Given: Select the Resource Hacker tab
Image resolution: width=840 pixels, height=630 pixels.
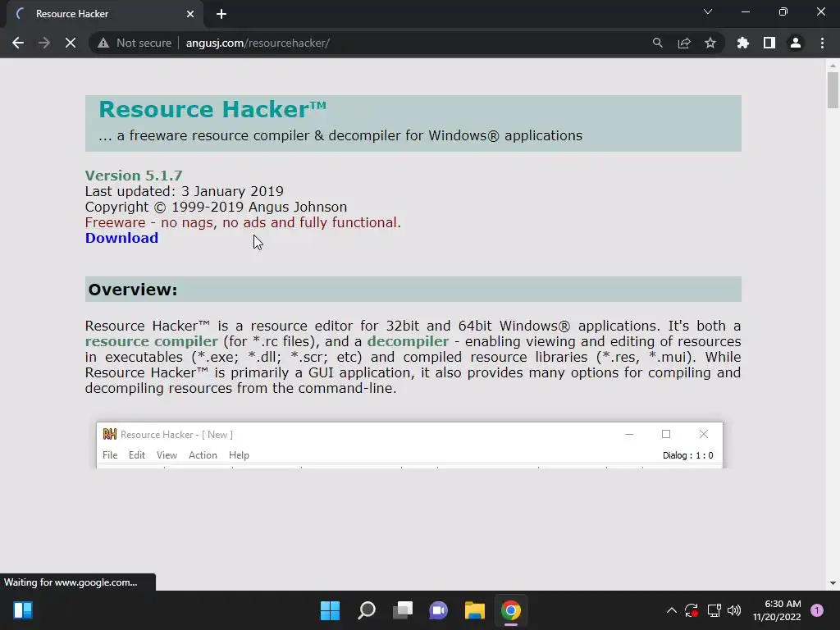Looking at the screenshot, I should point(104,14).
